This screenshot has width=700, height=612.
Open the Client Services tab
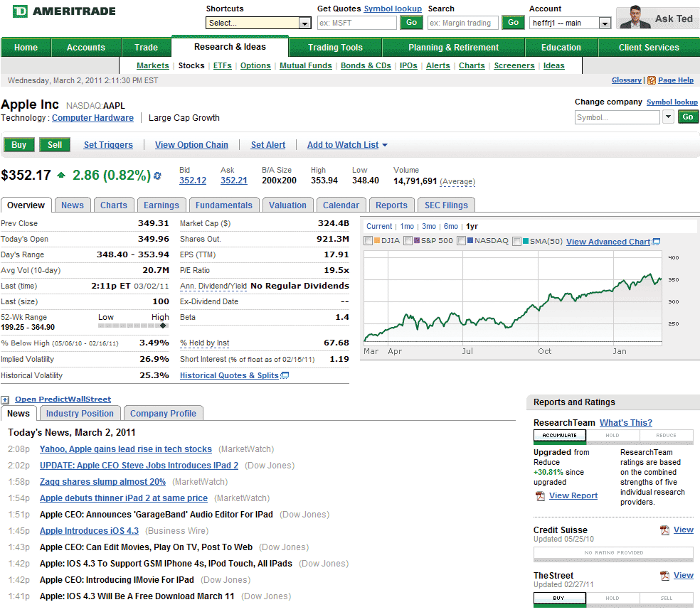(x=649, y=48)
